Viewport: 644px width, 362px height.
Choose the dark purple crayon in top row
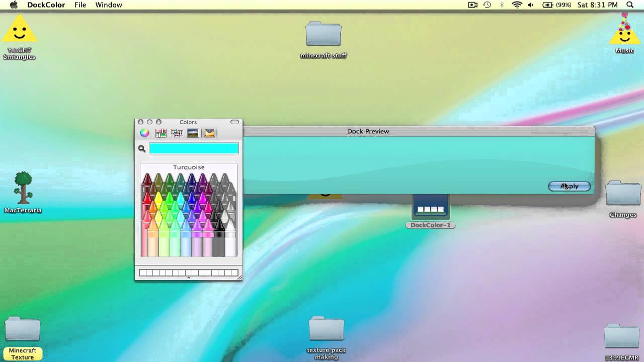click(x=202, y=180)
